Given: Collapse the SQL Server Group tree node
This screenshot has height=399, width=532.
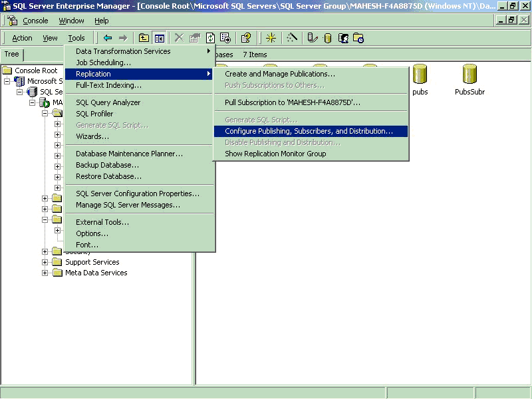Looking at the screenshot, I should [x=20, y=92].
